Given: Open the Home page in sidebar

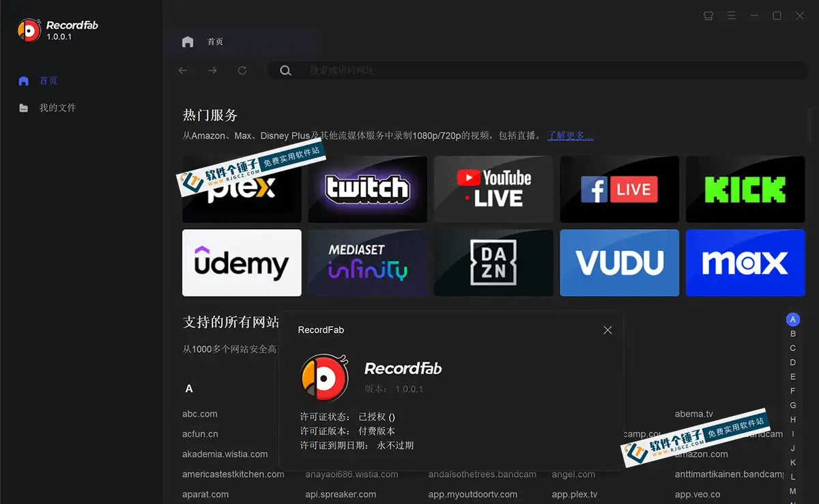Looking at the screenshot, I should click(x=38, y=80).
